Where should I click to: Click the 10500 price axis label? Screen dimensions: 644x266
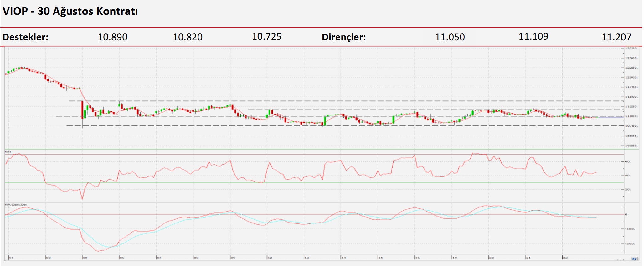(631, 136)
